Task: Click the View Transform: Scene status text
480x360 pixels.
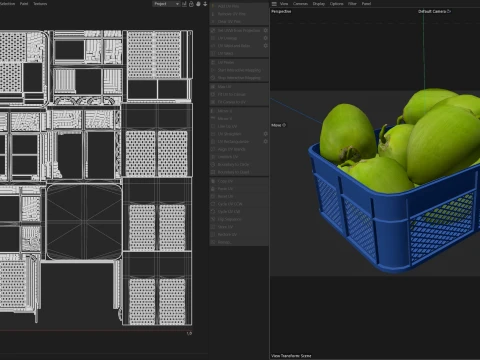Action: [x=291, y=356]
